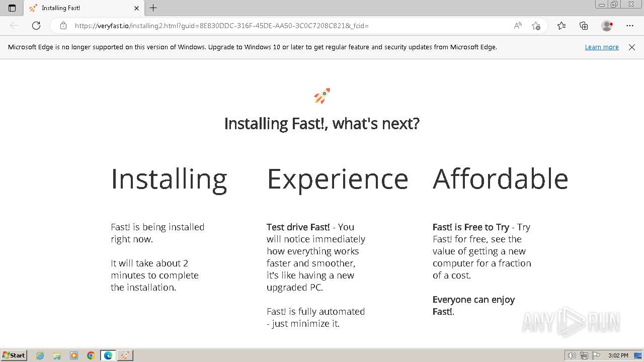Screen dimensions: 644x362
Task: Open Edge Settings and more menu
Action: 630,26
